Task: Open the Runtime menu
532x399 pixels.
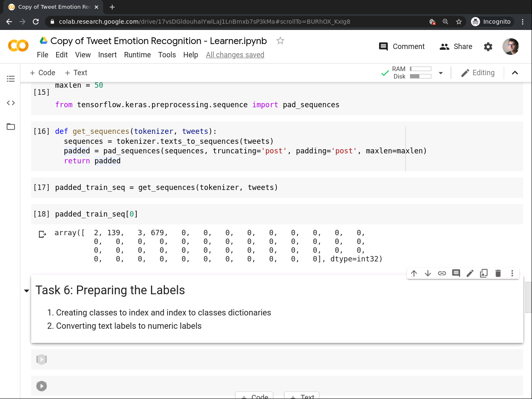Action: (x=137, y=55)
